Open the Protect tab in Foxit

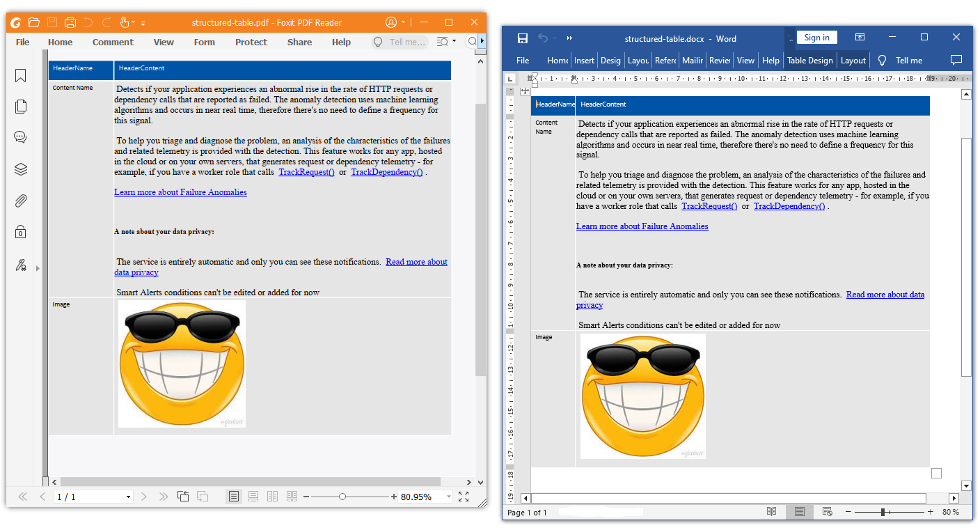coord(251,42)
